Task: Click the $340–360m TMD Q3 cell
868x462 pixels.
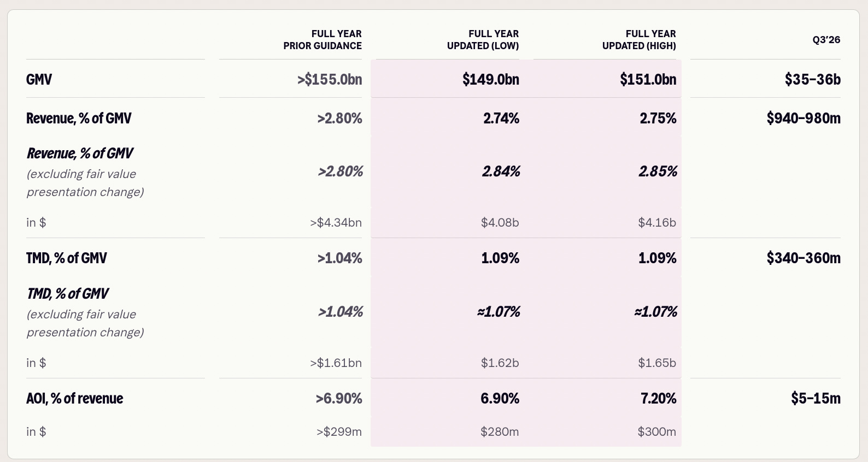Action: [x=804, y=258]
